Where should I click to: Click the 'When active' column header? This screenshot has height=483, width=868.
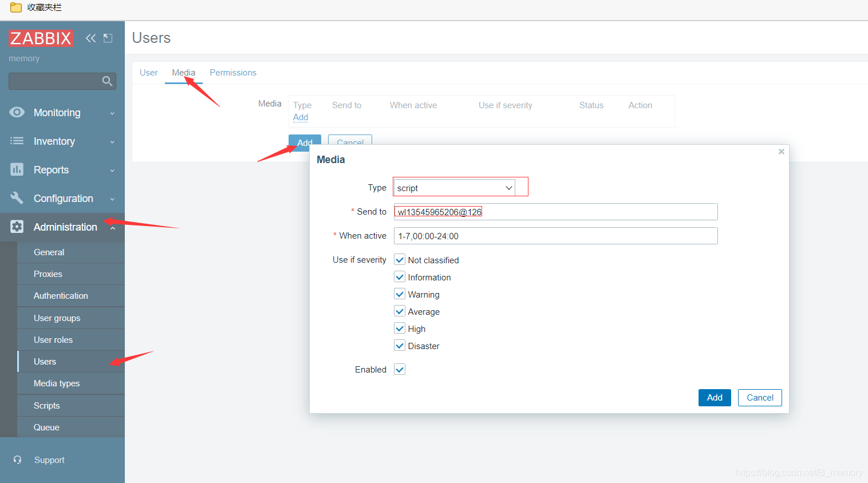[413, 105]
